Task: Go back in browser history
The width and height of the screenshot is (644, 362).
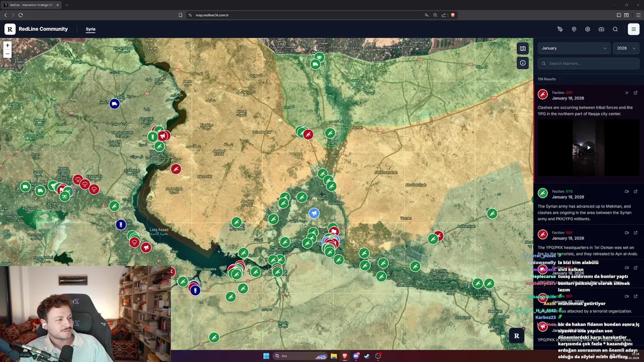Action: tap(6, 15)
